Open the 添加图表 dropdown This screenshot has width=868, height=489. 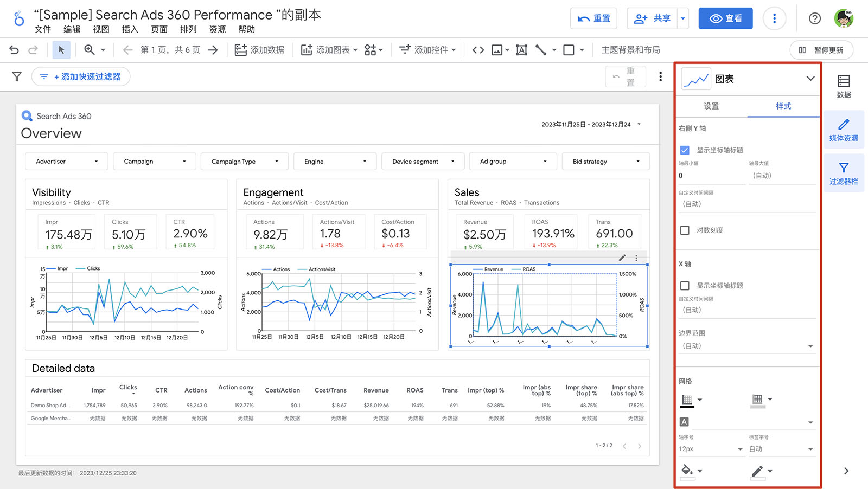(329, 50)
